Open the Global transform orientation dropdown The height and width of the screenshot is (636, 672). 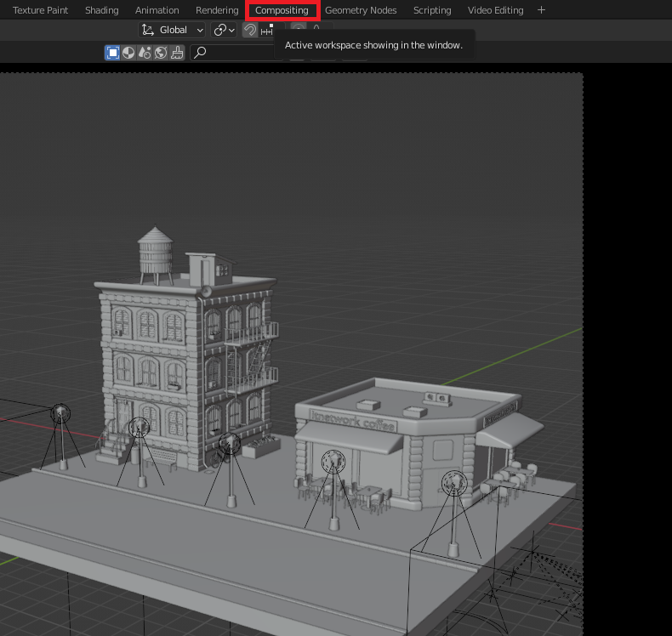[x=173, y=30]
